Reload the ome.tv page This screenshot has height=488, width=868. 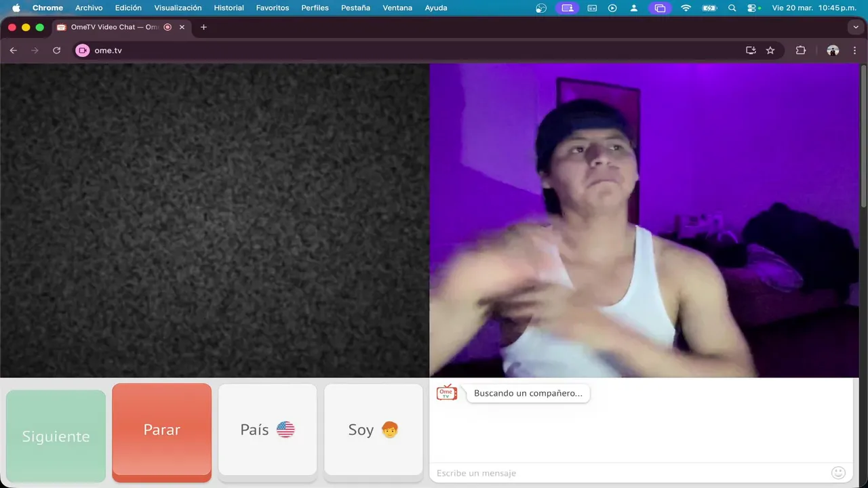56,50
